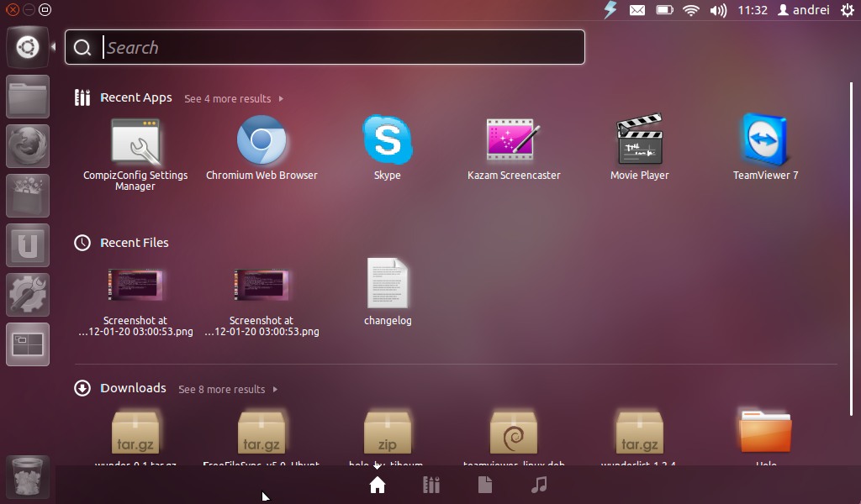Open the Applications lens
Screen dimensions: 861x504
pos(431,485)
